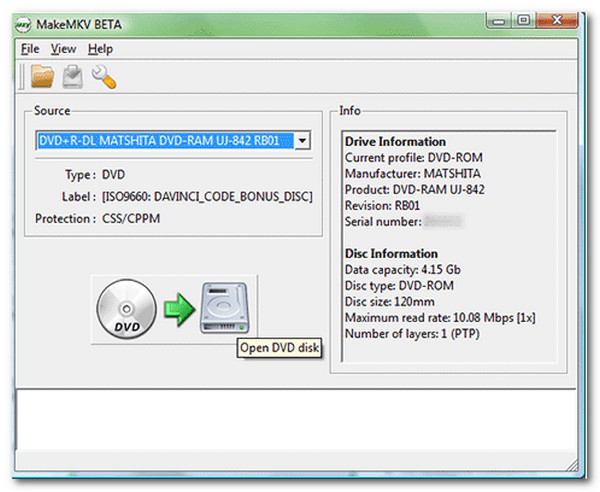600x492 pixels.
Task: Click Product: DVD-RAM UJ-842 line
Action: [x=415, y=190]
